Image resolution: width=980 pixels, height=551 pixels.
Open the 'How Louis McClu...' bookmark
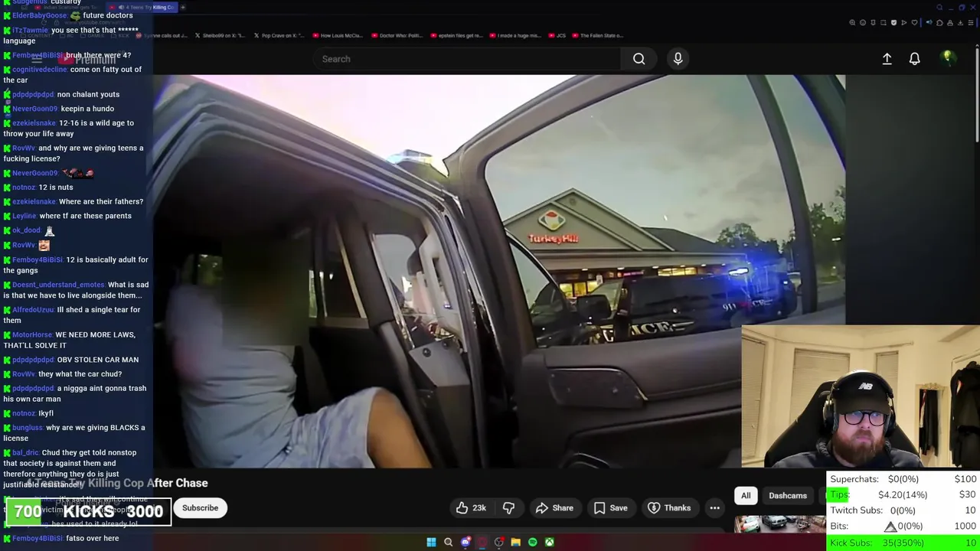[x=337, y=35]
